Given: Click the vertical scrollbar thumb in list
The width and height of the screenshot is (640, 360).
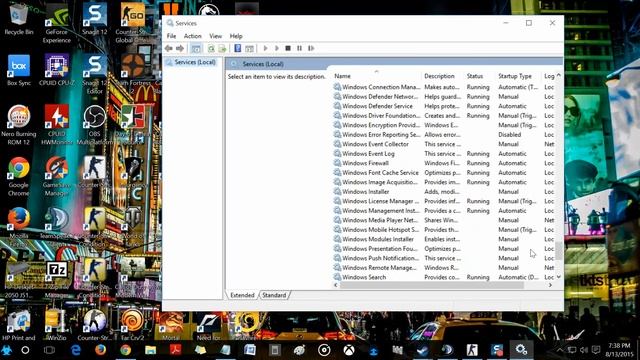Looking at the screenshot, I should point(558,250).
